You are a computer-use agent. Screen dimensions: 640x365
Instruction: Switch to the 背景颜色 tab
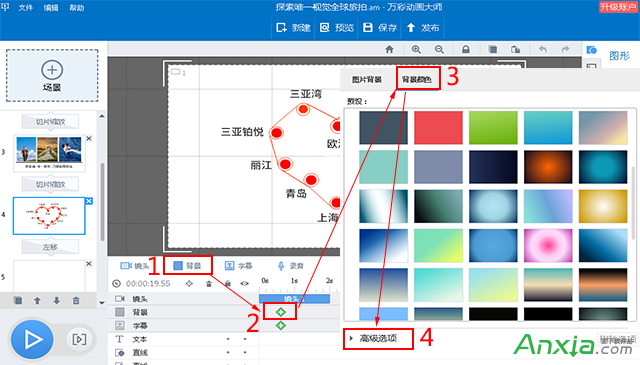(417, 79)
